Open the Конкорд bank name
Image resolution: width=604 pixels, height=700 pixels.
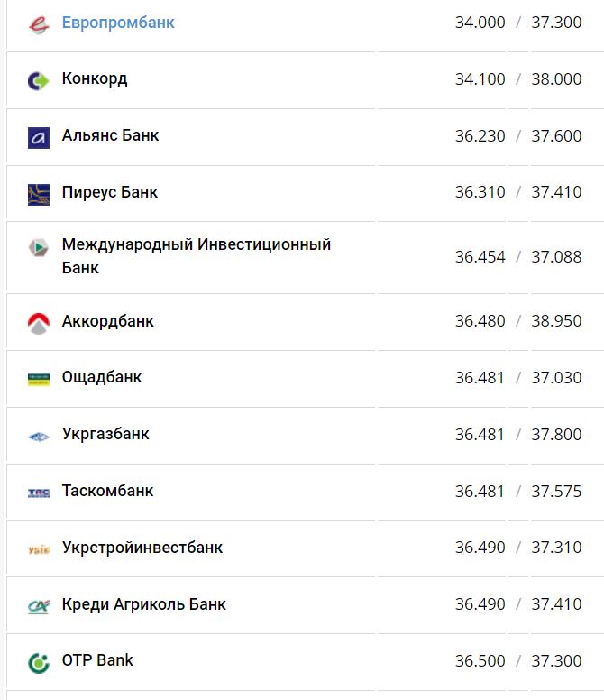pos(95,78)
